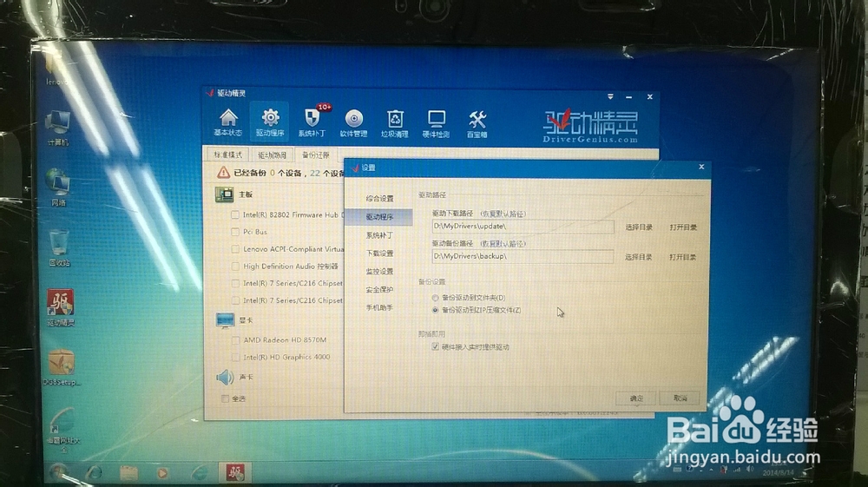
Task: Check High Definition Audio 控制器 checkbox
Action: click(234, 267)
